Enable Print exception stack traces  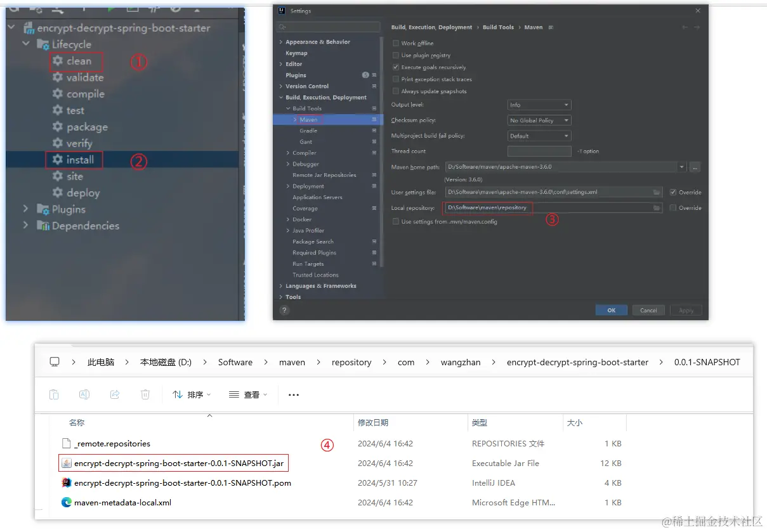pos(396,79)
